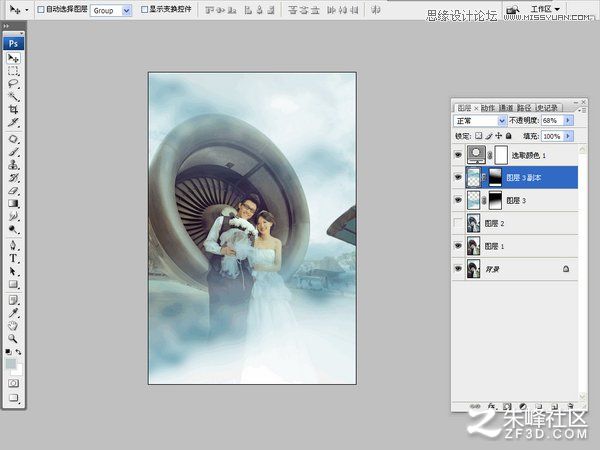
Task: Select the Dodge tool
Action: pos(13,229)
